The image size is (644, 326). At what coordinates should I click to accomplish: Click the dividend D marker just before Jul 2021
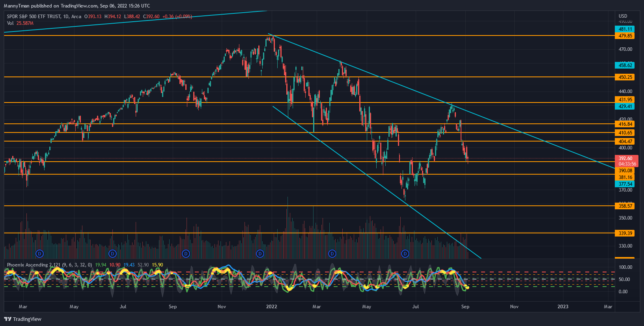point(112,253)
